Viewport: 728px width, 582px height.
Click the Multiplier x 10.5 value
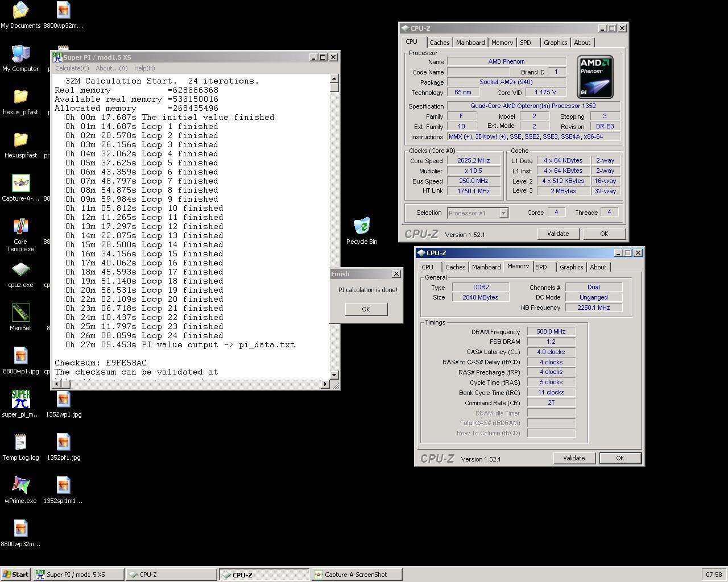474,171
